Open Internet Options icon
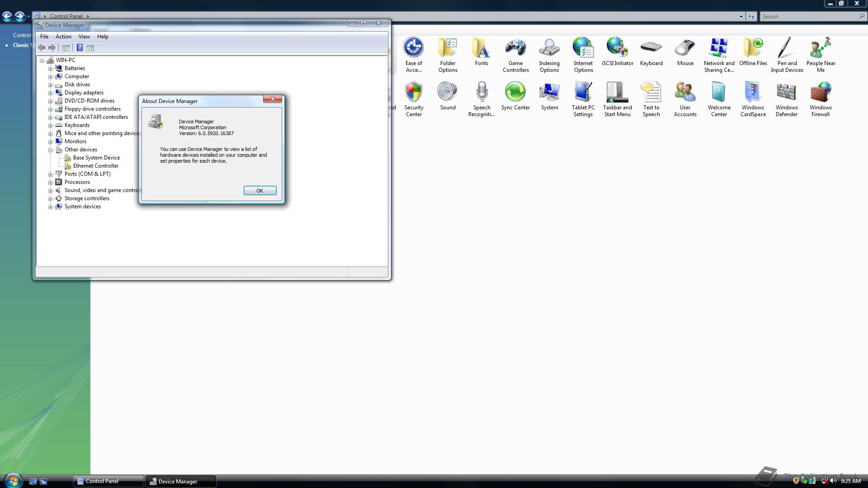Image resolution: width=868 pixels, height=488 pixels. [583, 55]
